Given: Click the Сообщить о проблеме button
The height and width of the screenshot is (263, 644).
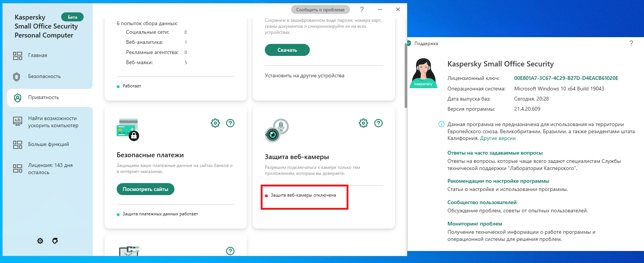Looking at the screenshot, I should 320,10.
